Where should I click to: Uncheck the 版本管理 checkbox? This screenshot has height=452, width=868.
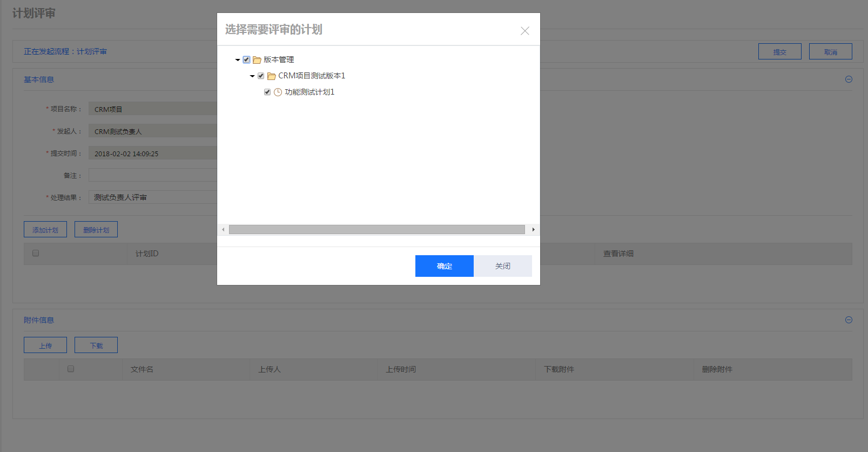tap(246, 59)
